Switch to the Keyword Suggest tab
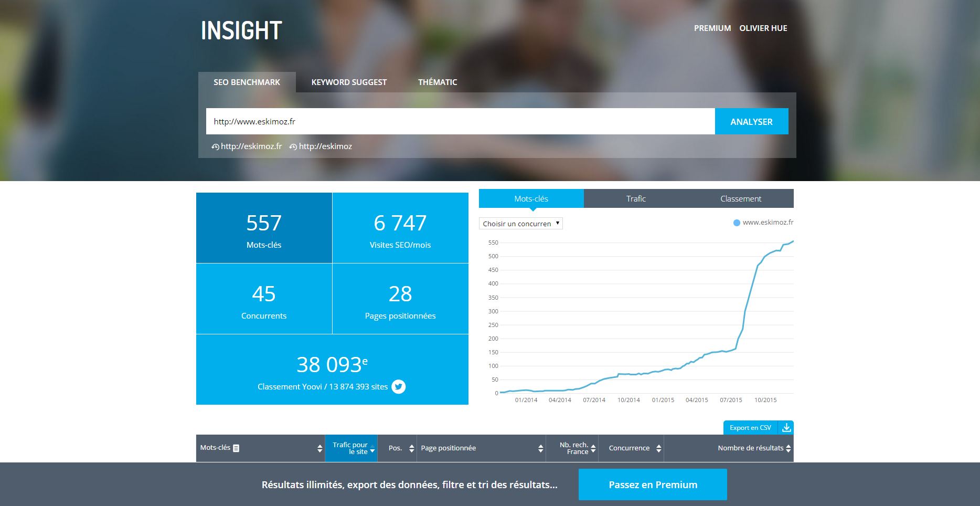Screen dimensions: 980x506 tap(349, 82)
